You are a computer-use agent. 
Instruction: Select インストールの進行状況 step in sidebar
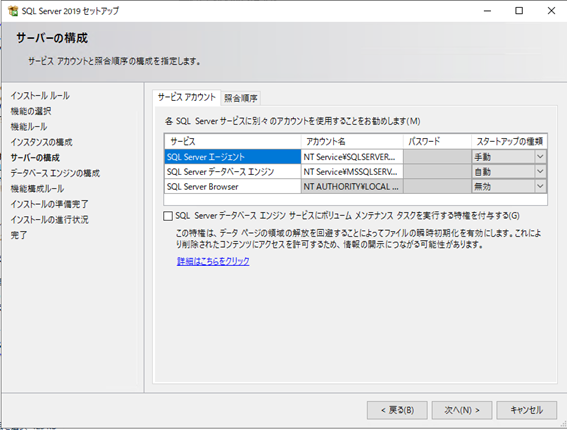point(49,220)
